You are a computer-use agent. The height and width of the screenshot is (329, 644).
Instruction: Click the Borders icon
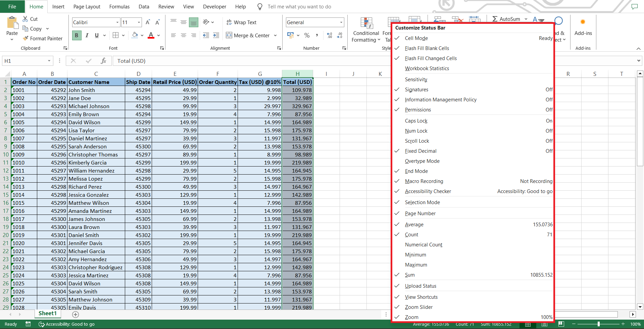pyautogui.click(x=116, y=35)
